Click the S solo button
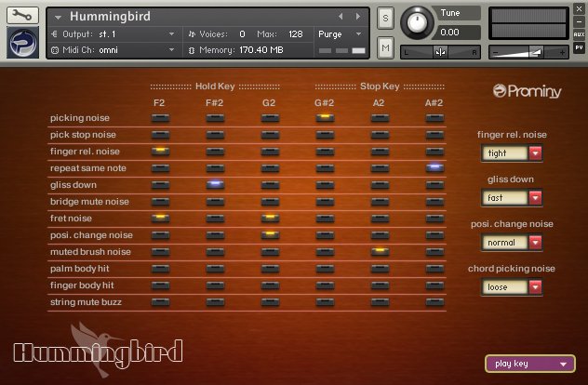 pyautogui.click(x=385, y=20)
